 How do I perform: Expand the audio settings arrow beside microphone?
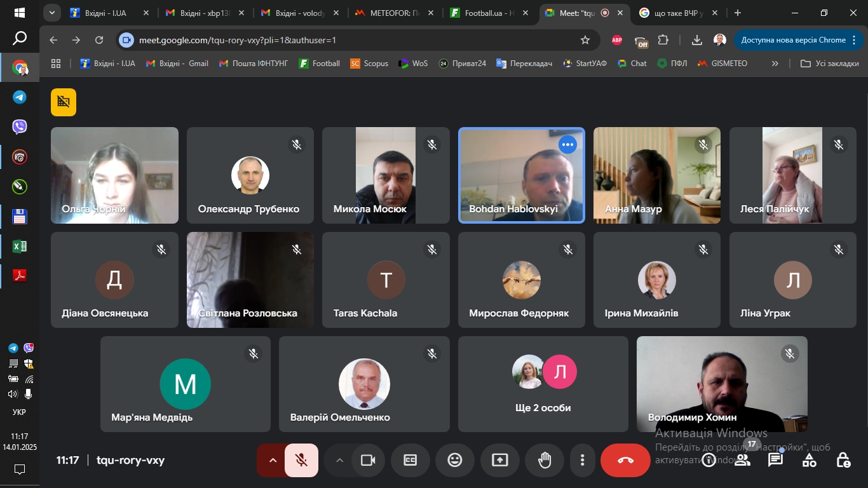273,460
